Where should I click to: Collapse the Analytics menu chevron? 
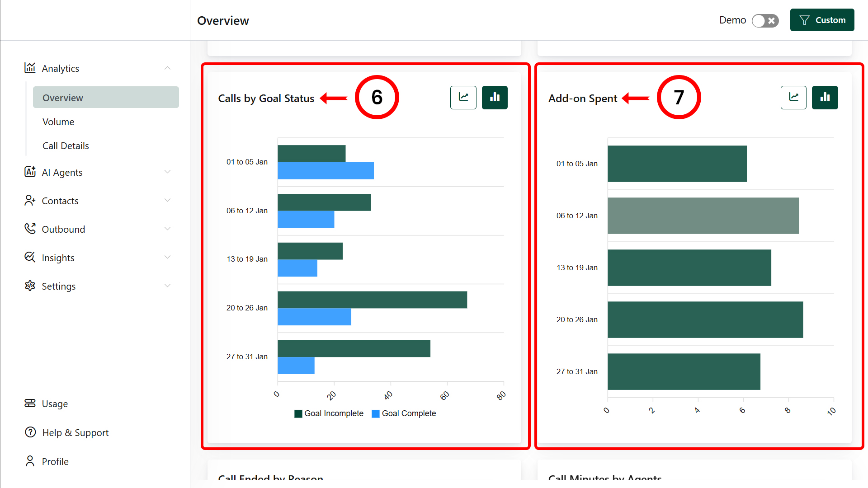[x=168, y=68]
